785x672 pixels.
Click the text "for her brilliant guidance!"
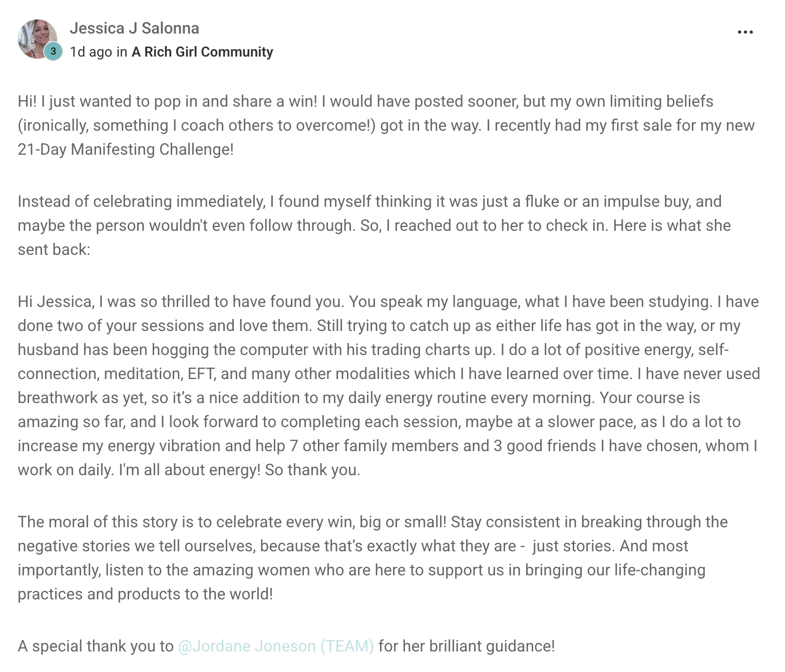[x=467, y=646]
